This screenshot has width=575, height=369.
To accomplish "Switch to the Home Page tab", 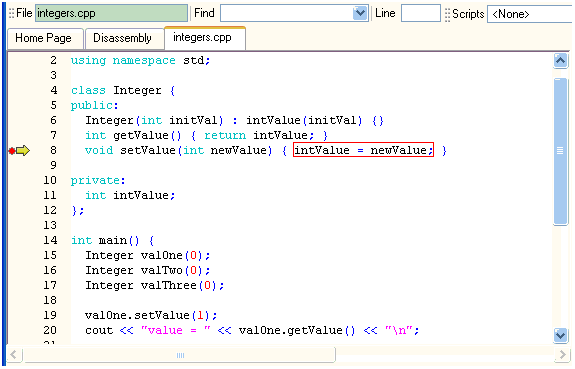I will (x=45, y=38).
